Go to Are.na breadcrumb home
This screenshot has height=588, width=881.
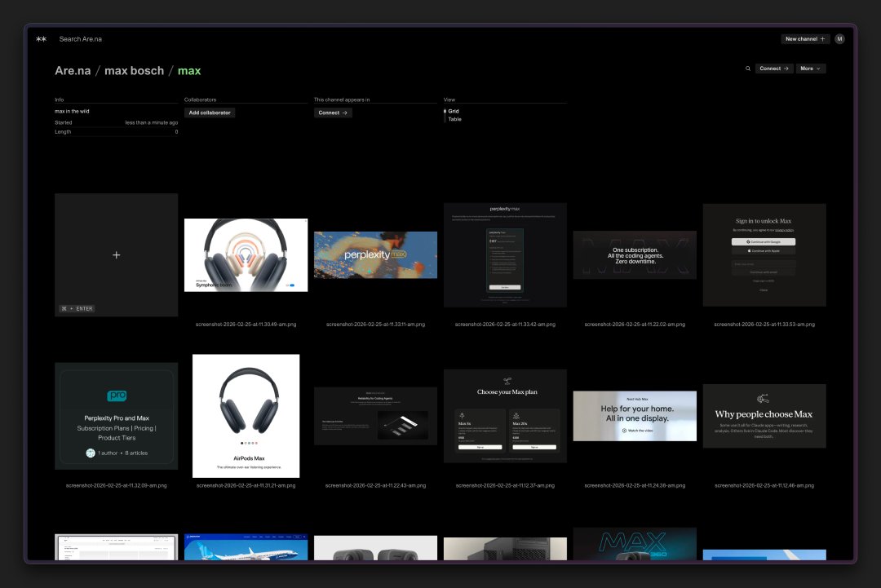pos(73,71)
